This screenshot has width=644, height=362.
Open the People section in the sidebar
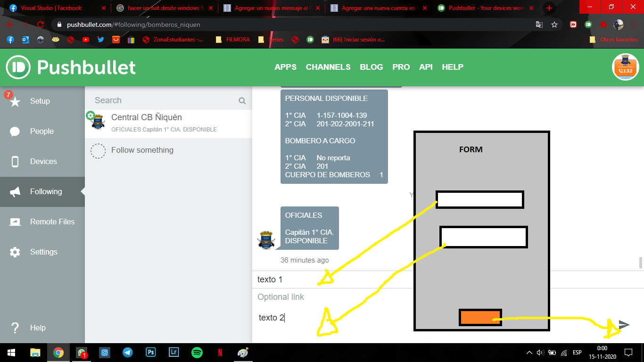(x=42, y=131)
